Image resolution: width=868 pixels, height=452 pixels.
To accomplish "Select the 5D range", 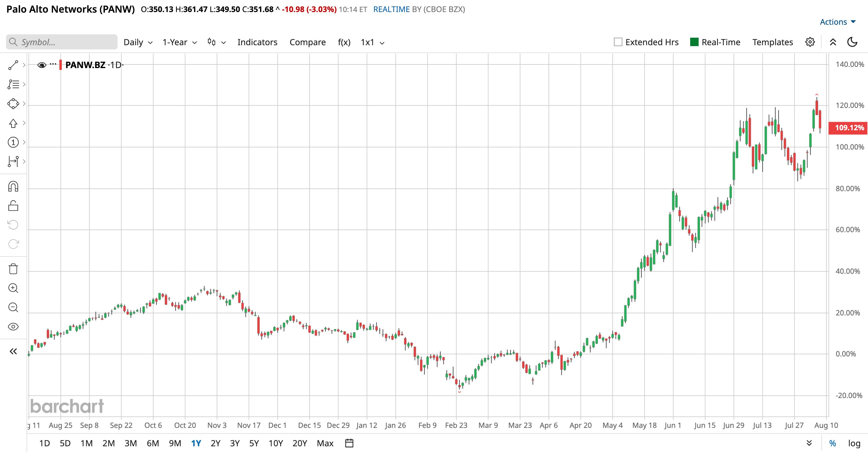I will (x=65, y=443).
